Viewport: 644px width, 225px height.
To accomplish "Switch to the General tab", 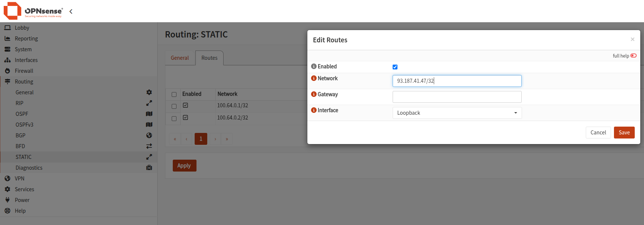I will 180,58.
